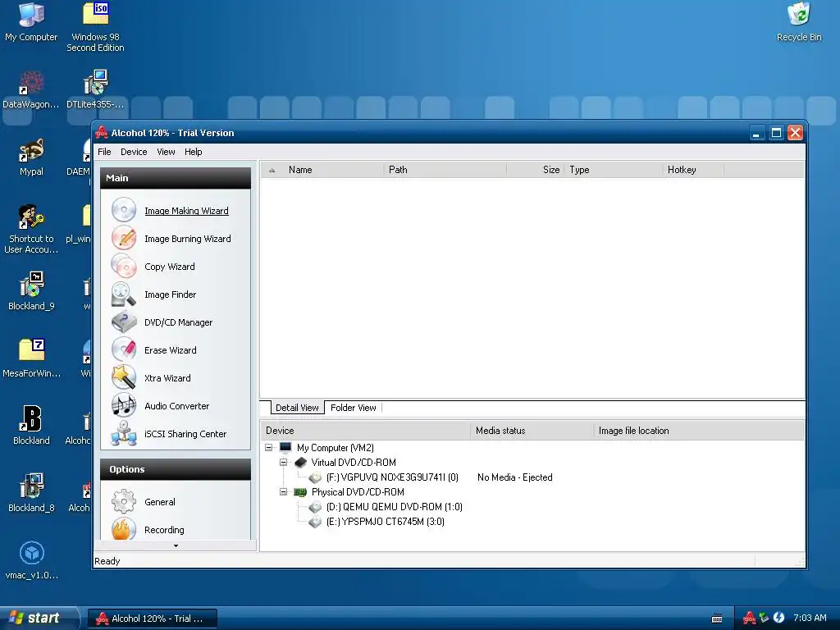The image size is (840, 630).
Task: Click Image Making Wizard link
Action: (186, 211)
